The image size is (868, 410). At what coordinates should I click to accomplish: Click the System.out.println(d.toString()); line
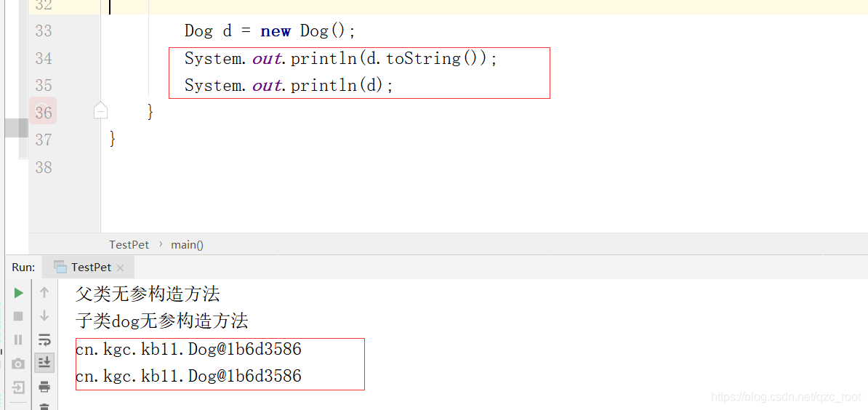[341, 58]
